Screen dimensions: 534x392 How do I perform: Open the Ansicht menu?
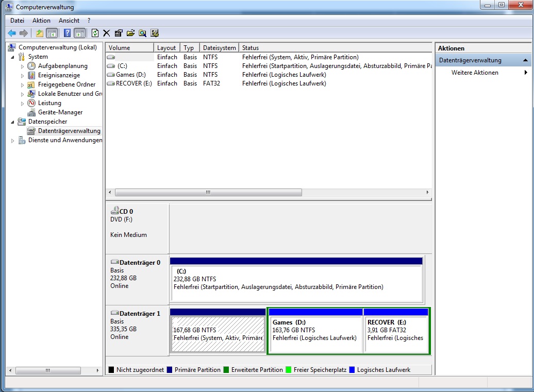[x=69, y=21]
